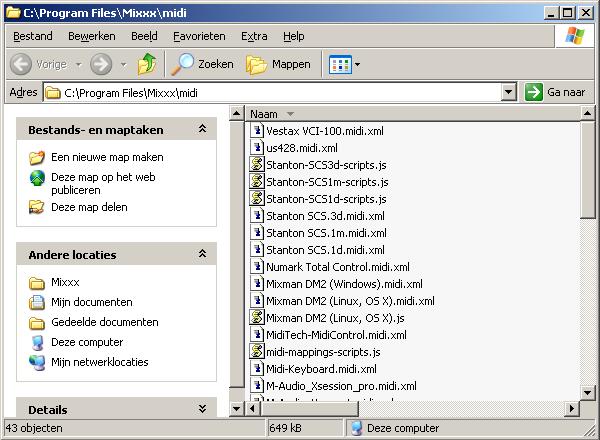
Task: Select the MidiTech-MidiControl.midi.xml file icon
Action: 257,334
